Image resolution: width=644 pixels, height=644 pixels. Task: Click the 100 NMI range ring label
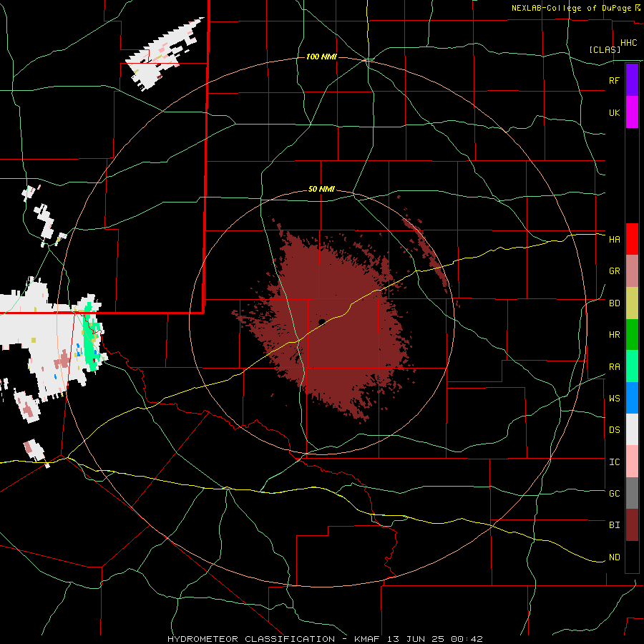[x=321, y=57]
